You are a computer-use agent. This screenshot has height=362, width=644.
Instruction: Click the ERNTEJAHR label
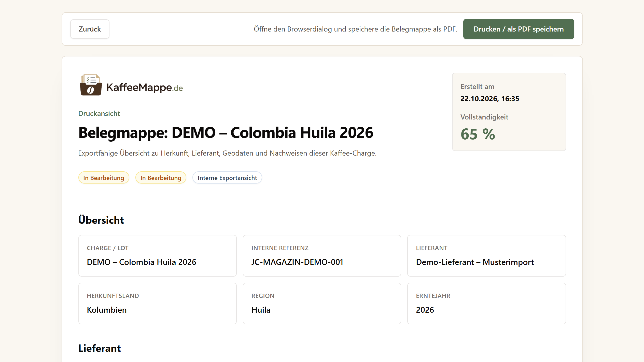(433, 296)
